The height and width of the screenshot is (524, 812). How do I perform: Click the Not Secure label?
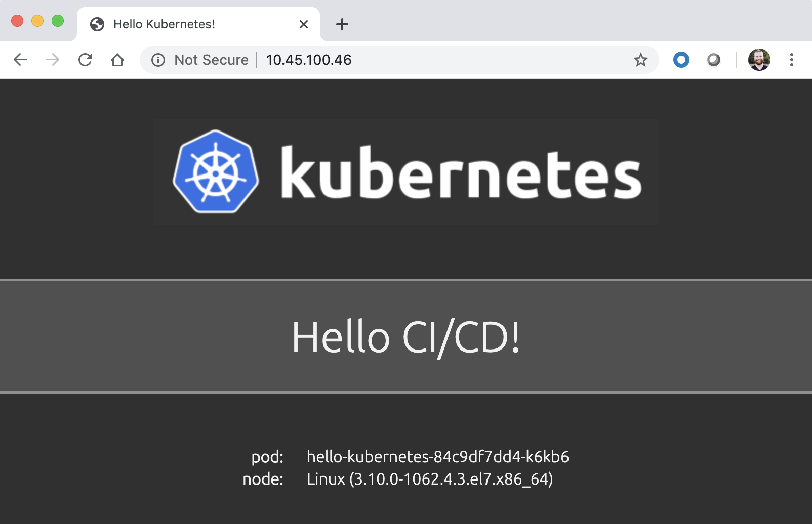point(211,60)
